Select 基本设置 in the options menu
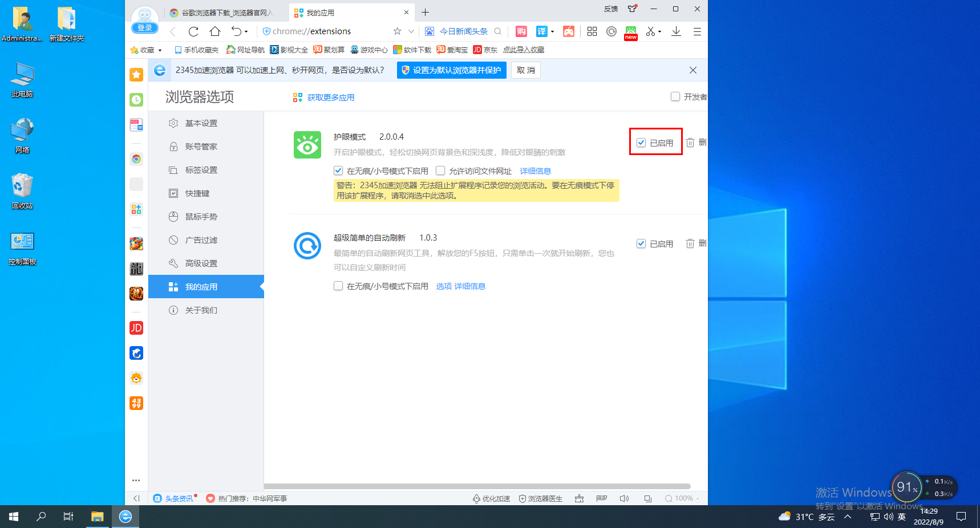Viewport: 980px width, 528px height. coord(206,123)
